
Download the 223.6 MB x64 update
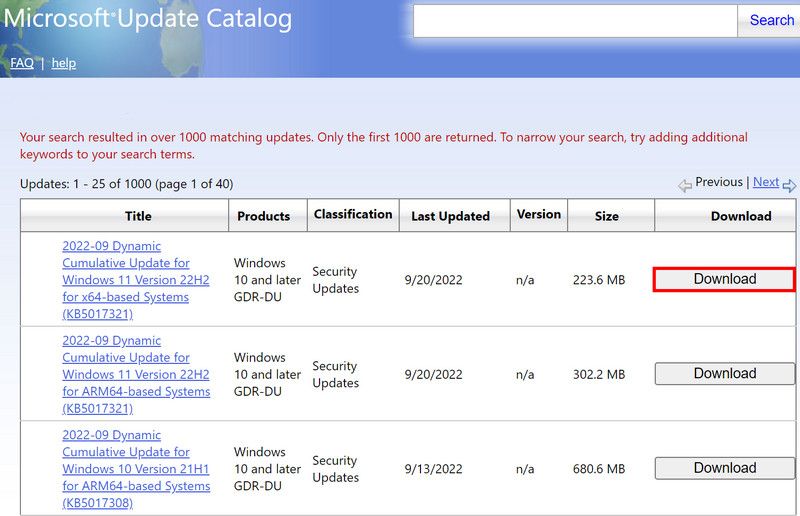[724, 279]
